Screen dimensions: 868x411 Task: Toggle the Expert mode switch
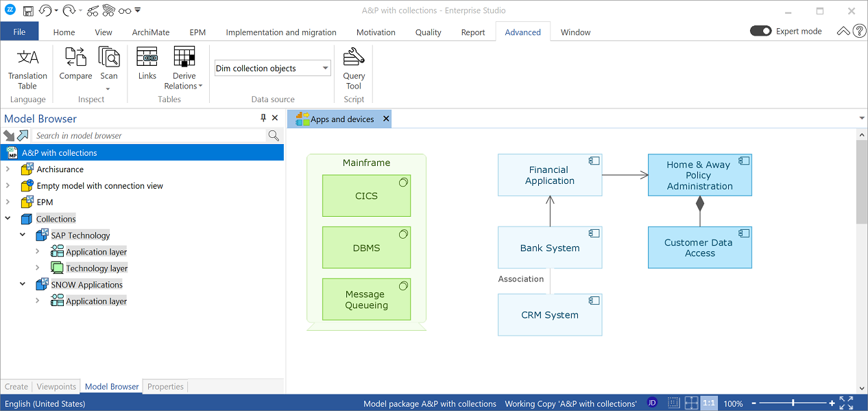761,32
